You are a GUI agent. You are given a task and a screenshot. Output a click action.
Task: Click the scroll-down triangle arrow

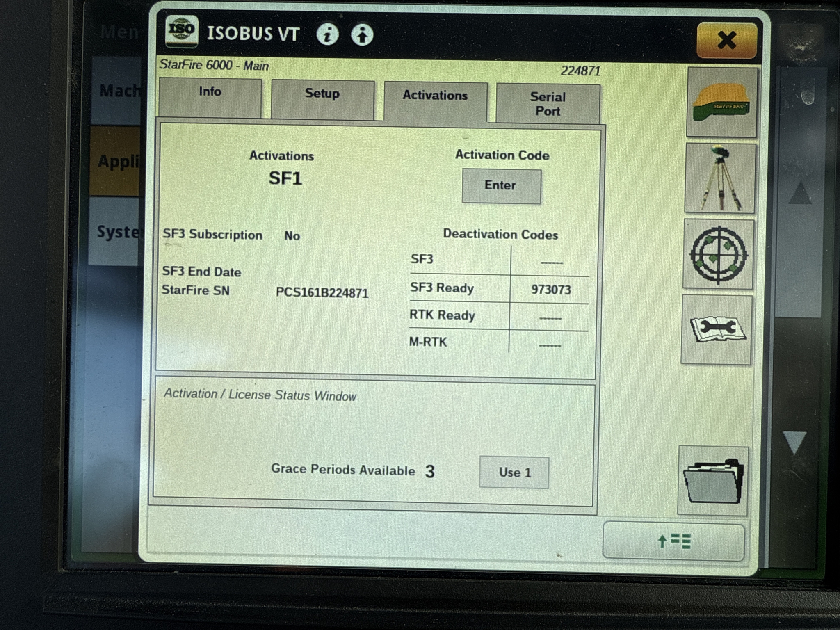click(x=794, y=443)
